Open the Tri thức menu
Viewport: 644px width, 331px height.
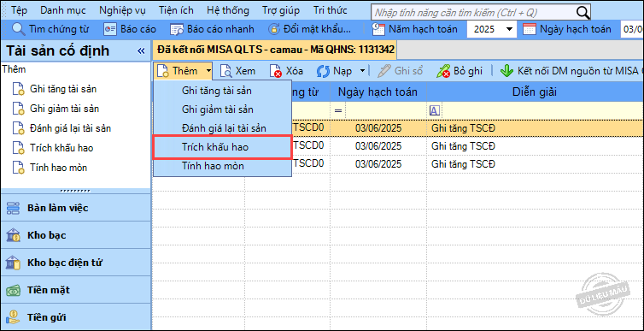[330, 10]
